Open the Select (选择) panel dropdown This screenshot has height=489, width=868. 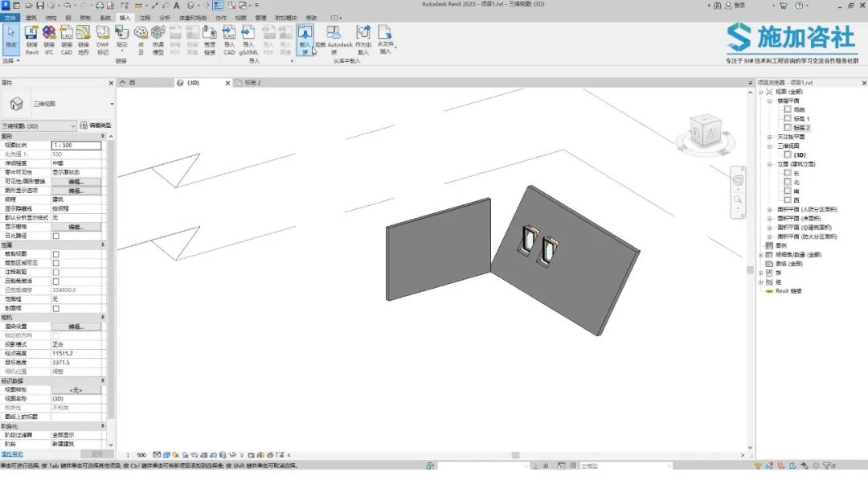tap(11, 61)
